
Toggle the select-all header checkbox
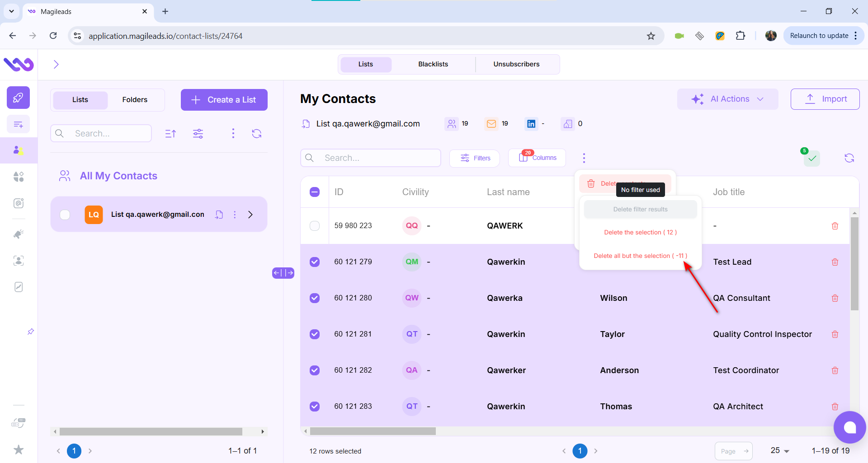click(x=315, y=192)
